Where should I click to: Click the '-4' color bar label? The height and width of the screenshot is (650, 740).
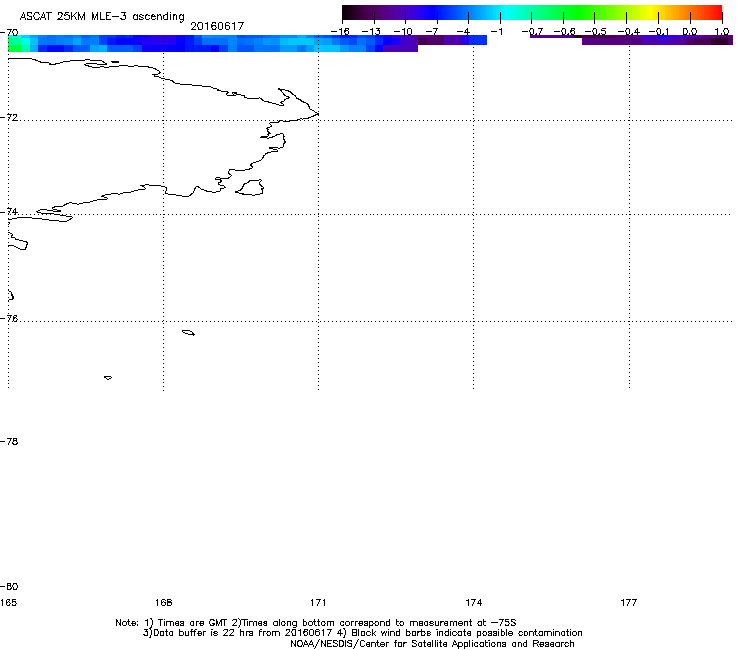pos(463,32)
